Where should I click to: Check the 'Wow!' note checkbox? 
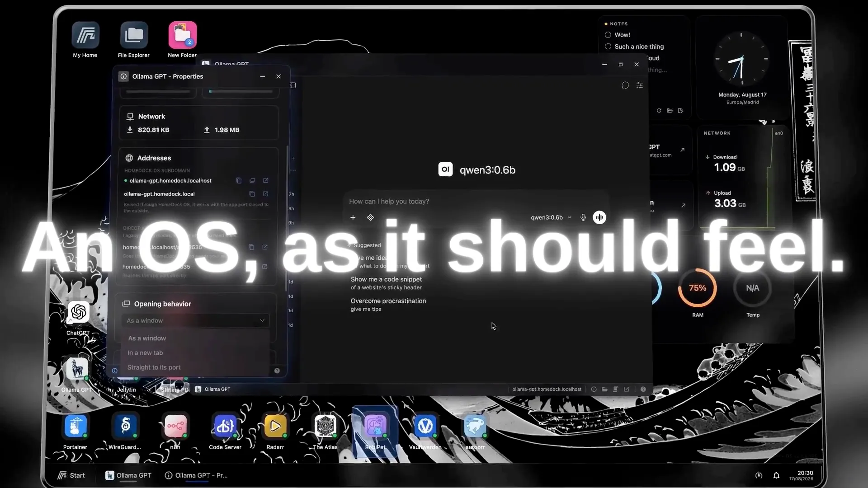point(608,35)
